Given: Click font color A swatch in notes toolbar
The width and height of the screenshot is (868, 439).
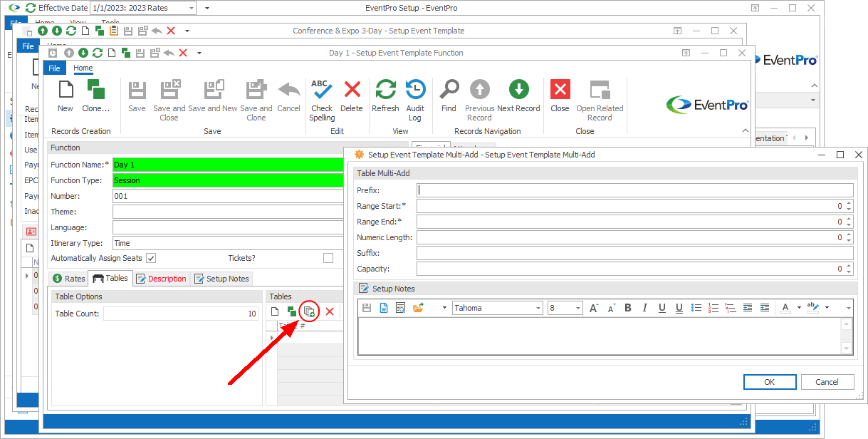Looking at the screenshot, I should [x=785, y=308].
